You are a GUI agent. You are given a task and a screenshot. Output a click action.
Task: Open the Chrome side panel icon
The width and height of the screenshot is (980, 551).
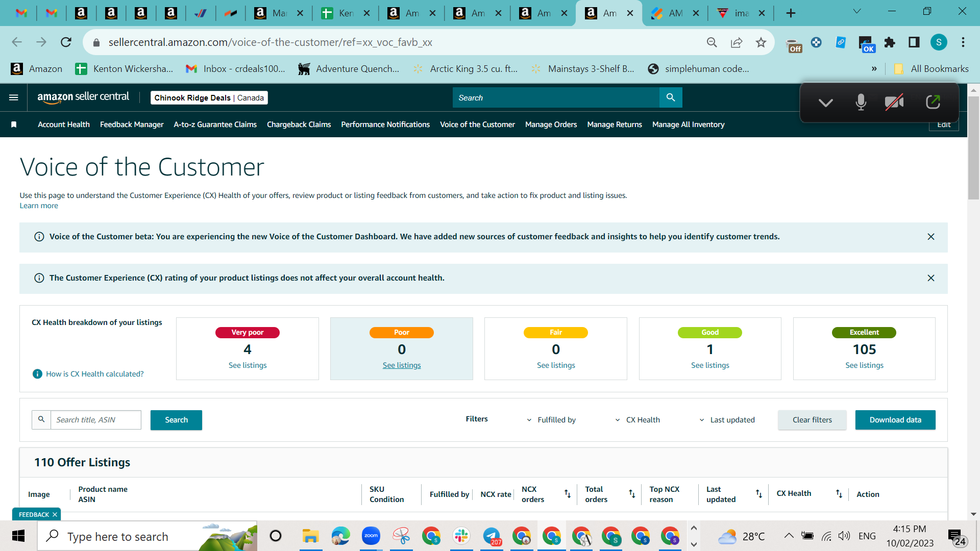914,42
